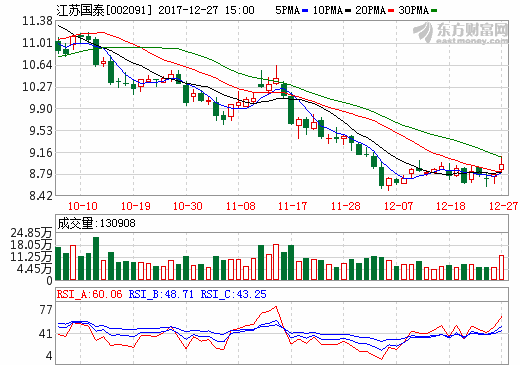Click the 4 RSI axis label
The image size is (520, 365).
(49, 356)
